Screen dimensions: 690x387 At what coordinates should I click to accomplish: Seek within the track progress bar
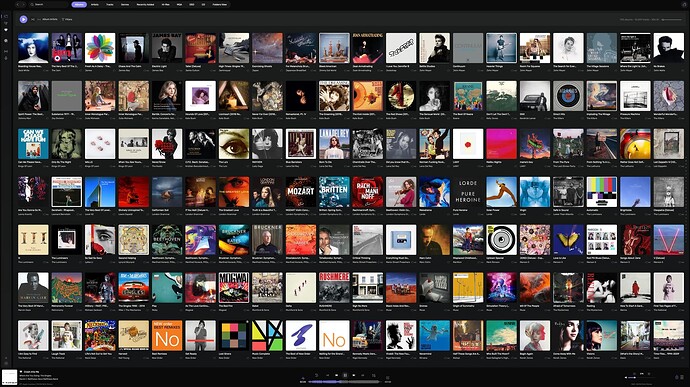pyautogui.click(x=344, y=382)
